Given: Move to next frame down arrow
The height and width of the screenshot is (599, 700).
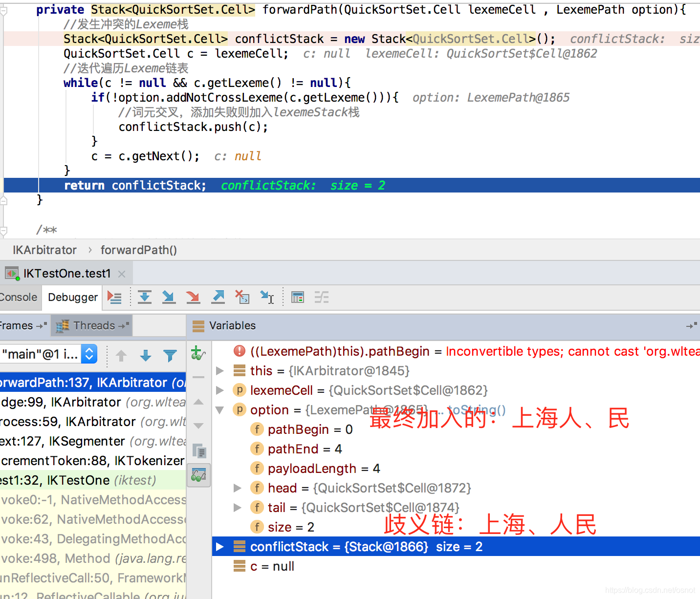Looking at the screenshot, I should [x=146, y=356].
